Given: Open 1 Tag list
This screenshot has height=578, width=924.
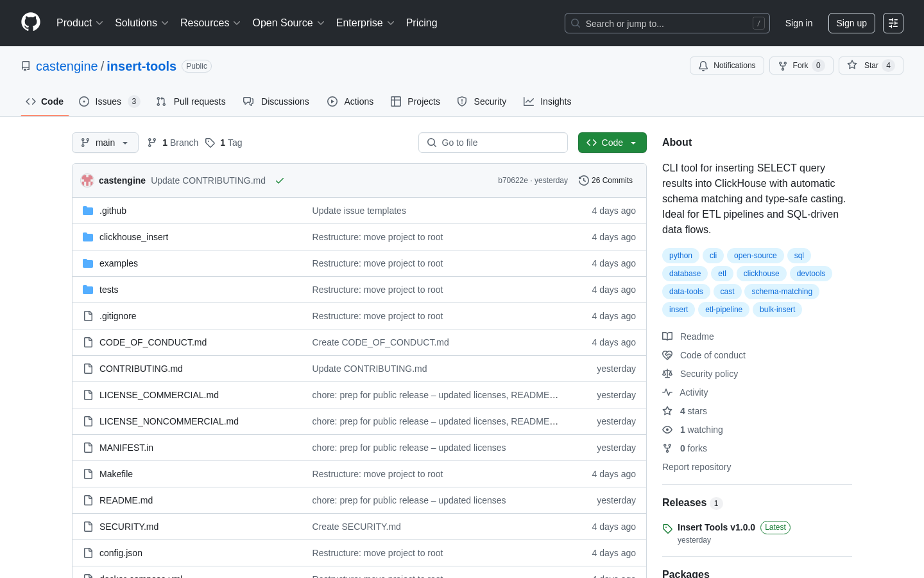Looking at the screenshot, I should click(224, 143).
